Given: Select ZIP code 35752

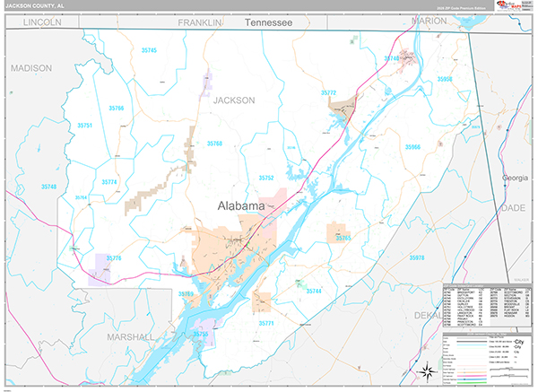Looking at the screenshot, I should coord(266,178).
